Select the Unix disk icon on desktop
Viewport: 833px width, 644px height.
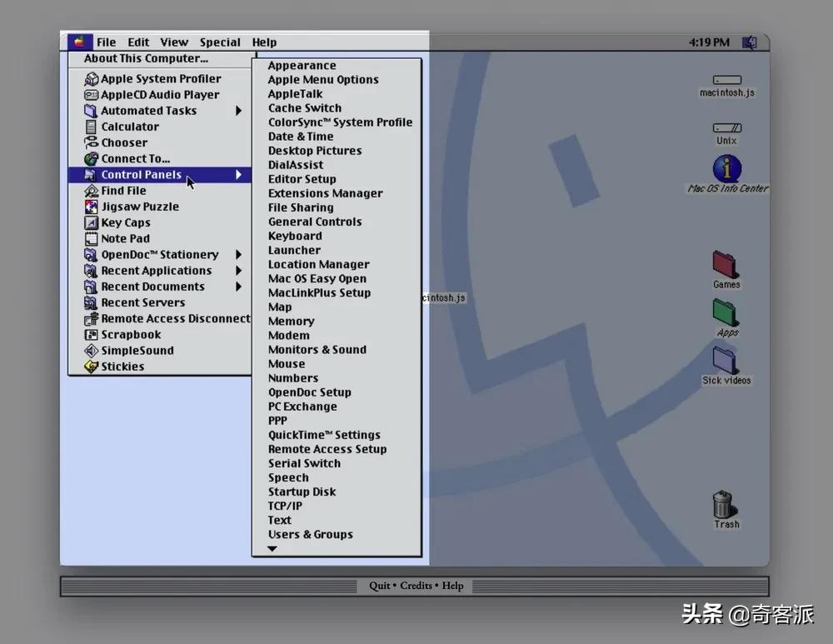coord(726,127)
